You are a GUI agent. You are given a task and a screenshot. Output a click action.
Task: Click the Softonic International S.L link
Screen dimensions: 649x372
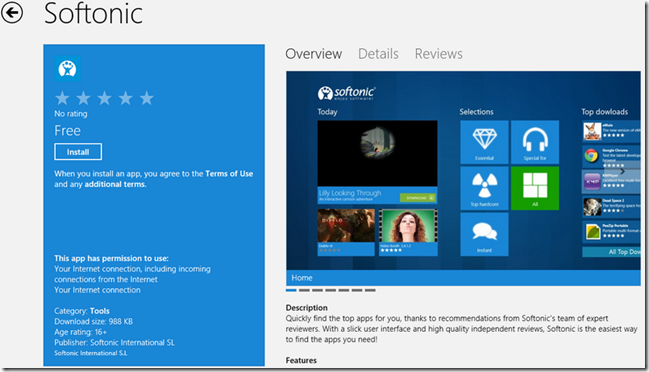(x=90, y=353)
